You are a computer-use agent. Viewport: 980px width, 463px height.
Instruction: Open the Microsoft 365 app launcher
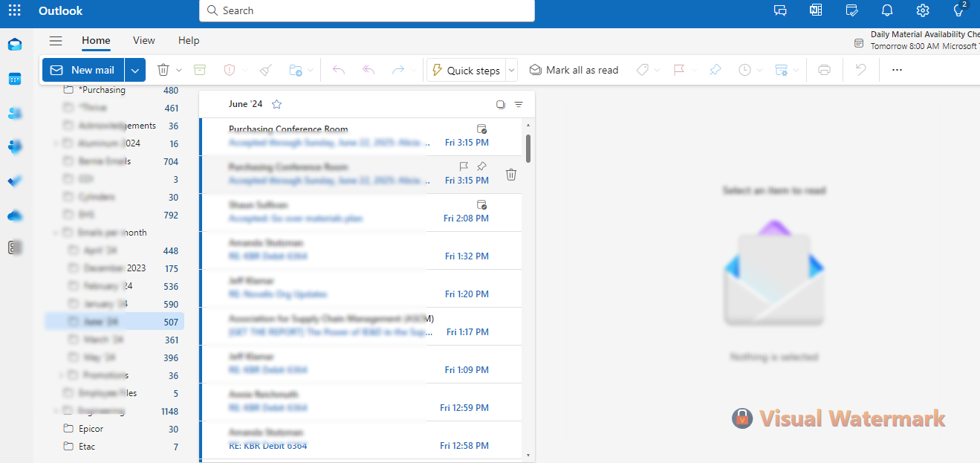(x=14, y=10)
